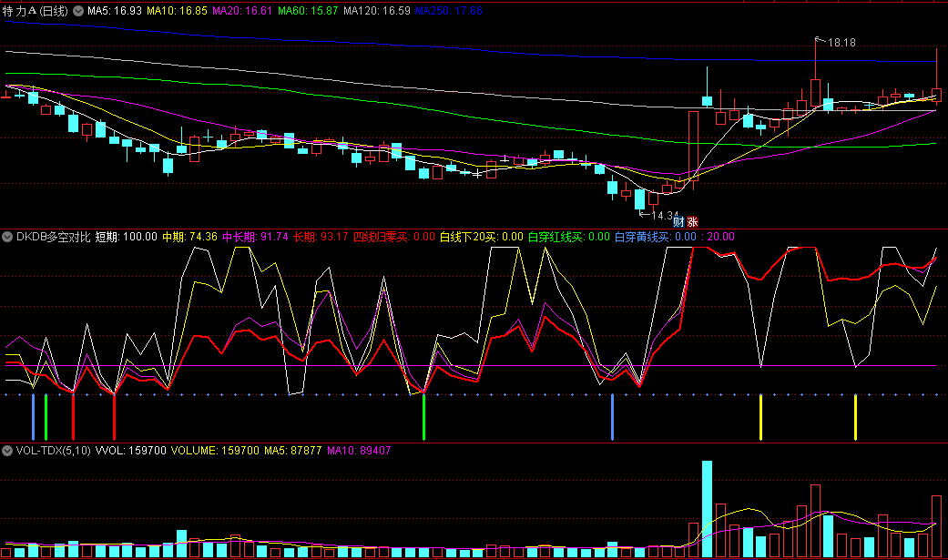
Task: Select the MA20: 16.61 label
Action: click(x=242, y=10)
